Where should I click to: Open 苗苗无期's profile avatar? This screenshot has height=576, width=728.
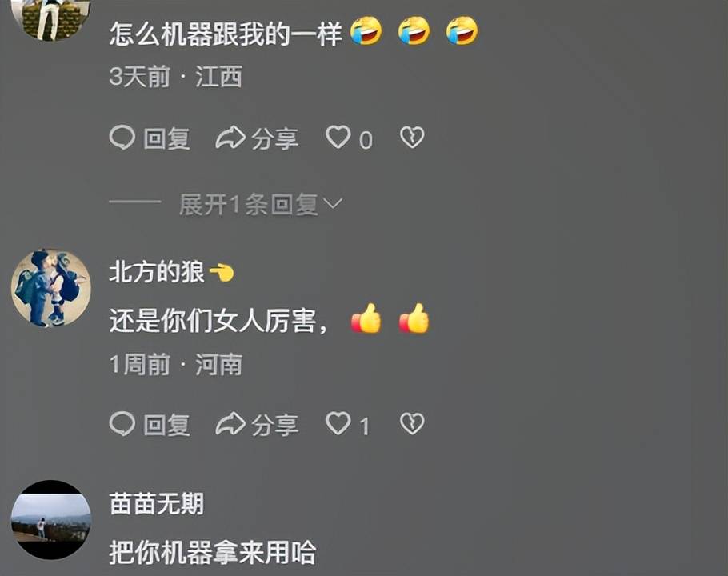(x=51, y=520)
